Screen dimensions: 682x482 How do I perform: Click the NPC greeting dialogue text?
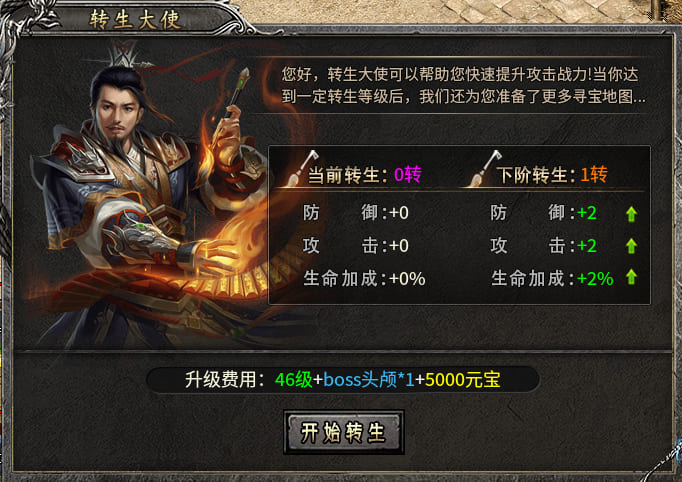pyautogui.click(x=463, y=85)
